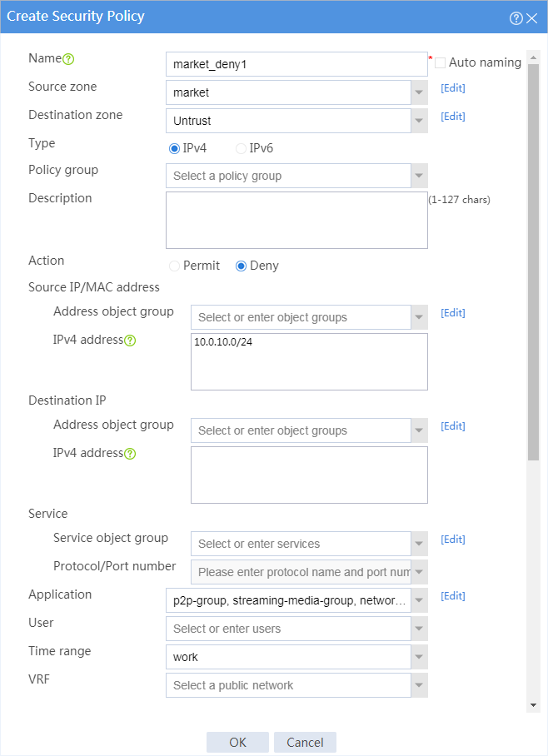This screenshot has height=756, width=548.
Task: Click Edit link next to Destination zone
Action: (x=452, y=117)
